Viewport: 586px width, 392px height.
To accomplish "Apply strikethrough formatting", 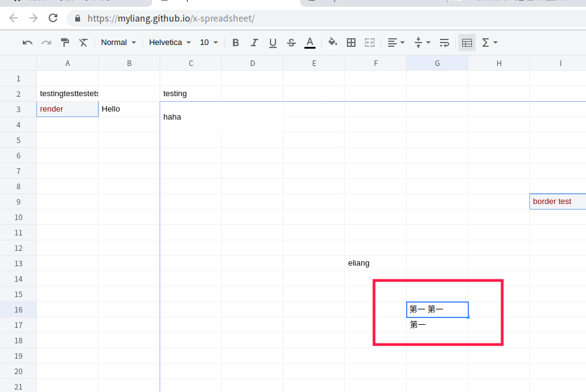I will coord(290,43).
